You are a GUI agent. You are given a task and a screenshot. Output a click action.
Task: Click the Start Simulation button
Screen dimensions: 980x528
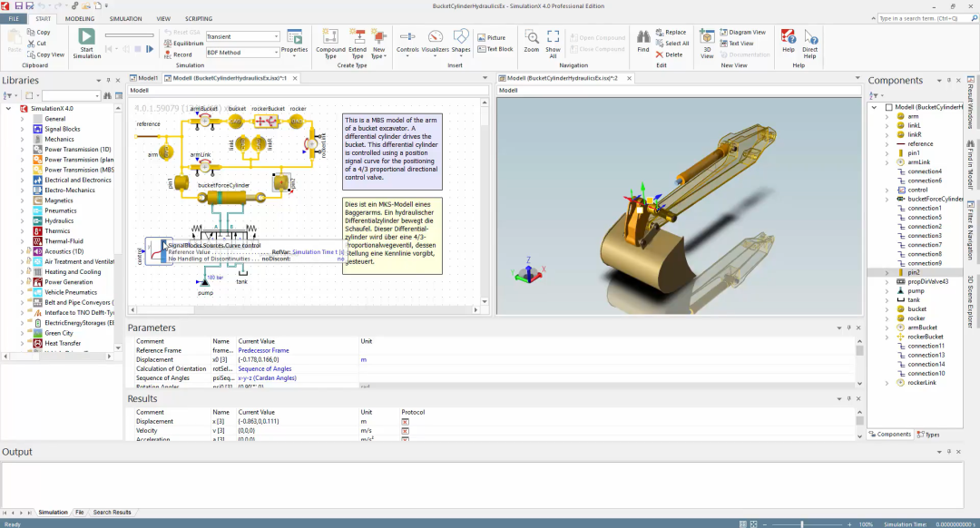click(x=86, y=44)
